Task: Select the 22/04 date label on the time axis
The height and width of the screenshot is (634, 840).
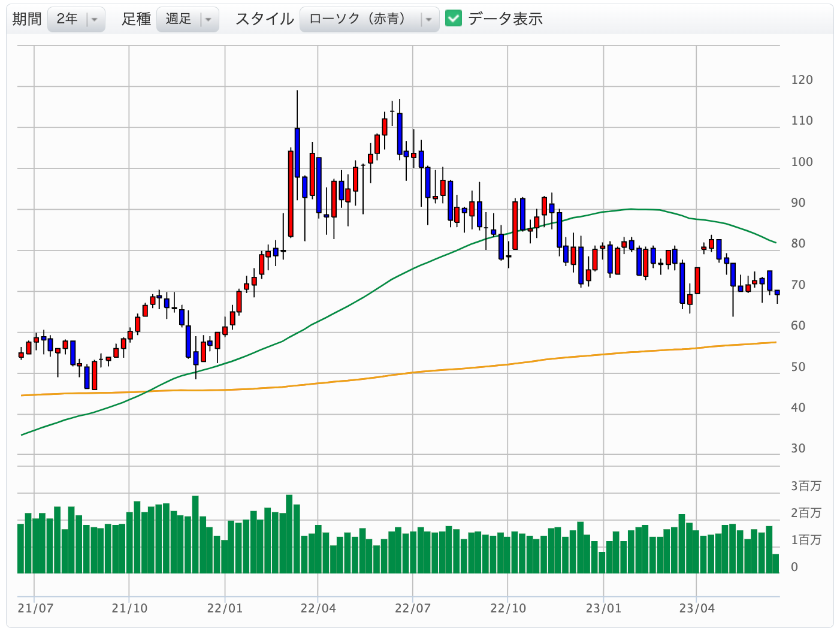Action: pos(318,608)
